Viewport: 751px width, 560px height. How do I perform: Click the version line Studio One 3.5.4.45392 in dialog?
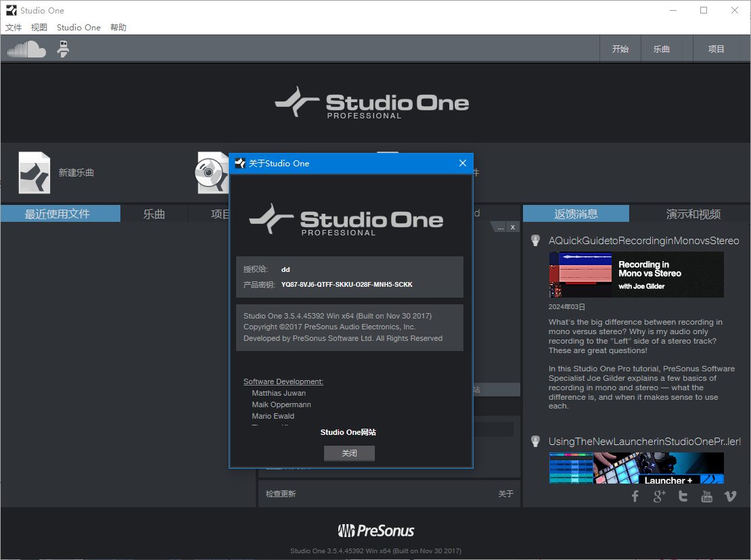337,316
